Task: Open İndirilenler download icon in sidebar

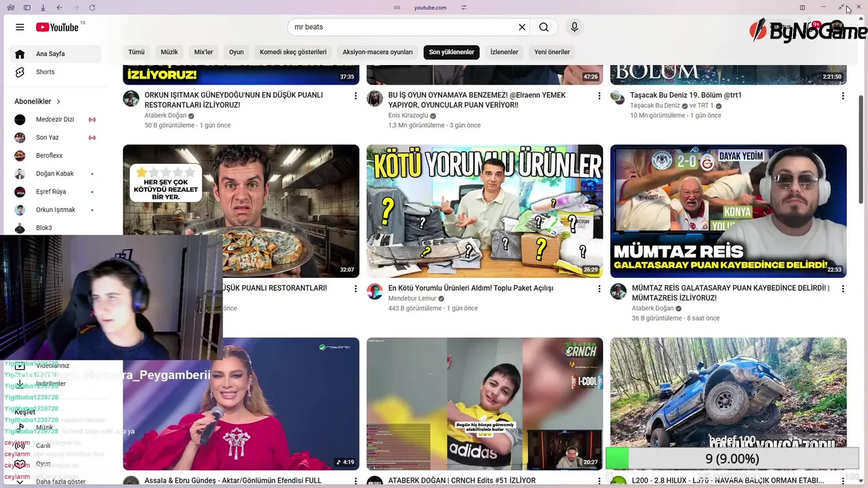Action: pyautogui.click(x=20, y=384)
